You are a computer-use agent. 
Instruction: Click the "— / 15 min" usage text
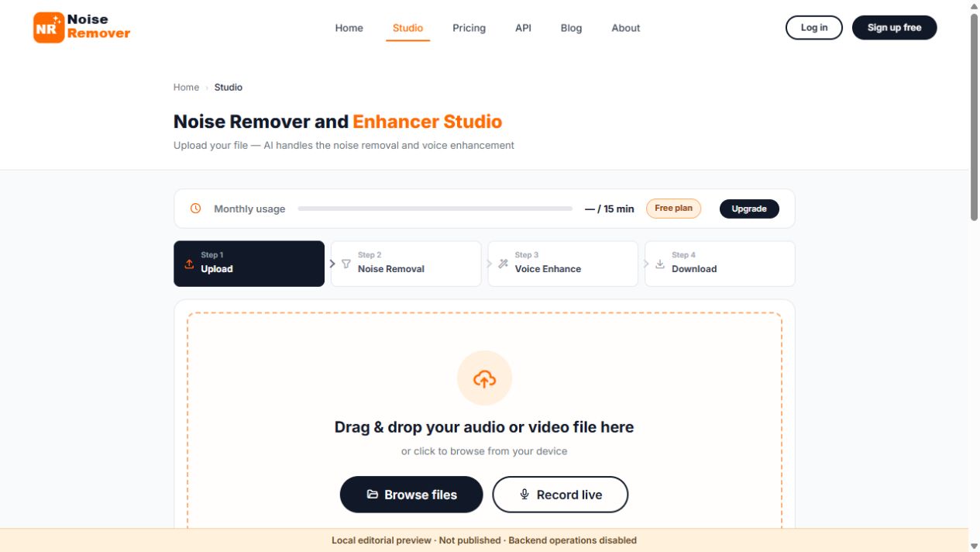610,209
